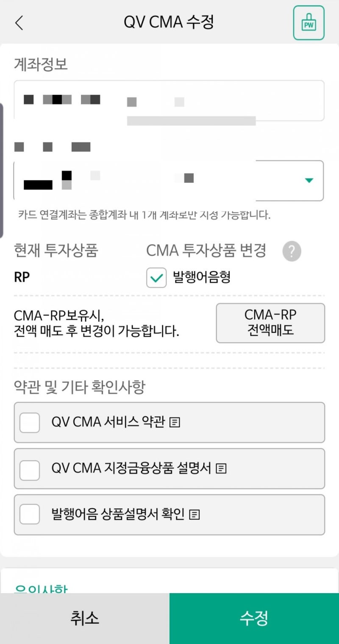Open the PW password keypad icon
Viewport: 339px width, 644px height.
(309, 23)
